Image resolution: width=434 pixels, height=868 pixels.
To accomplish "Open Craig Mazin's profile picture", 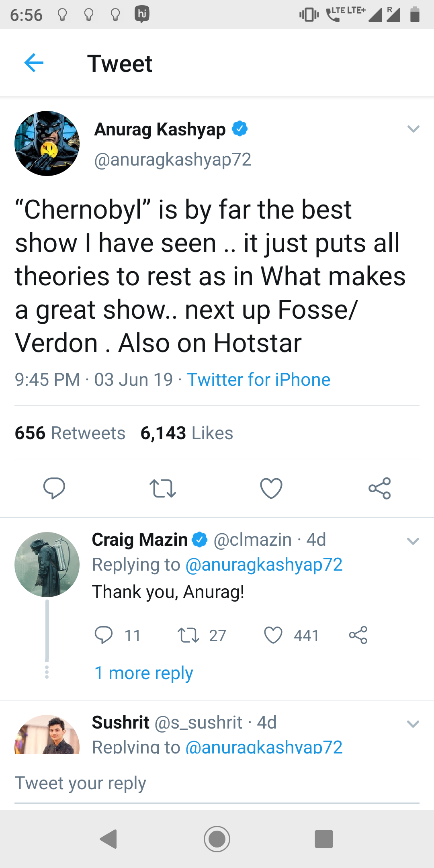I will click(x=47, y=565).
